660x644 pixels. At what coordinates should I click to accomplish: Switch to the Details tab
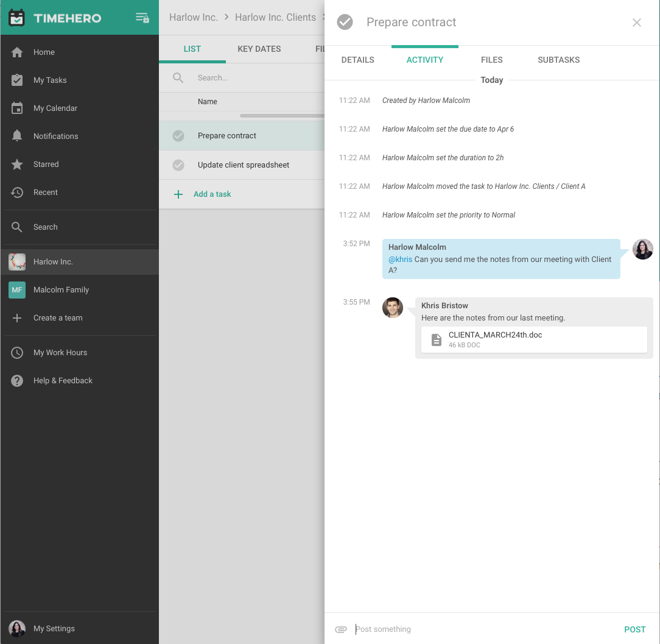coord(358,60)
